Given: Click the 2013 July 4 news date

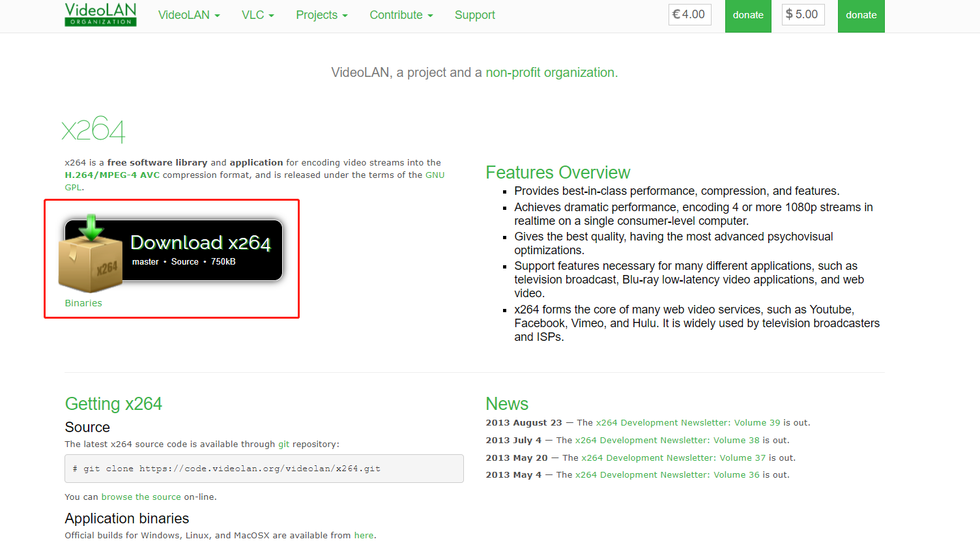Looking at the screenshot, I should [513, 441].
